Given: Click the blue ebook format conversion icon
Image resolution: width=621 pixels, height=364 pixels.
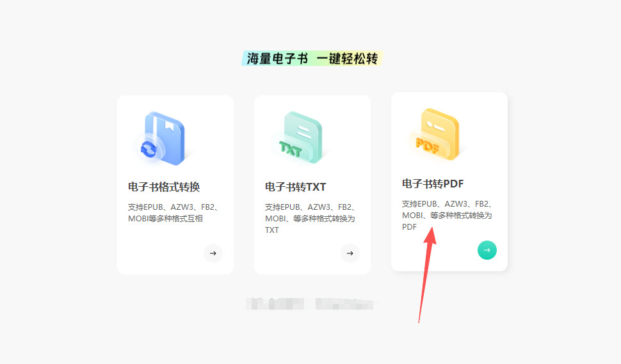Looking at the screenshot, I should tap(161, 138).
